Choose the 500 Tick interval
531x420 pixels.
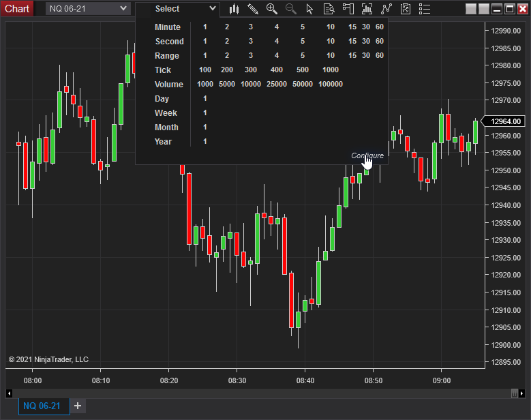303,70
